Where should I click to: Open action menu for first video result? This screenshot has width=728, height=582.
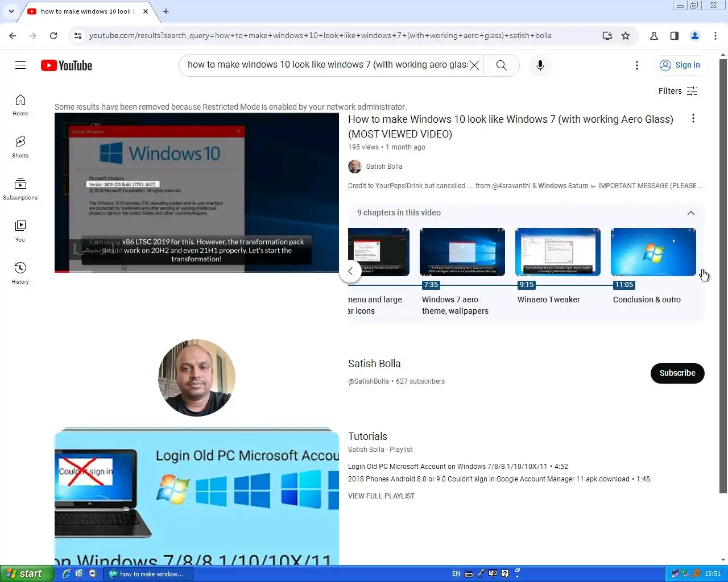[693, 119]
